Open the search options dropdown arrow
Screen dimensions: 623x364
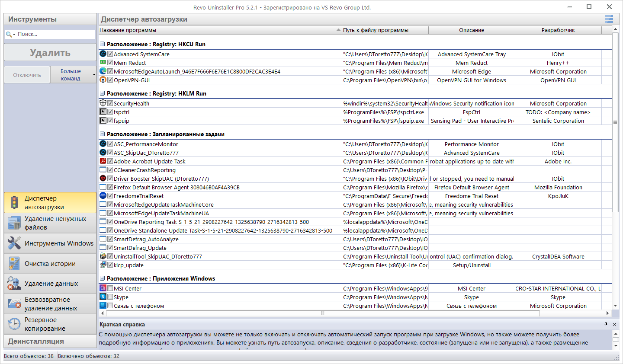[x=14, y=34]
